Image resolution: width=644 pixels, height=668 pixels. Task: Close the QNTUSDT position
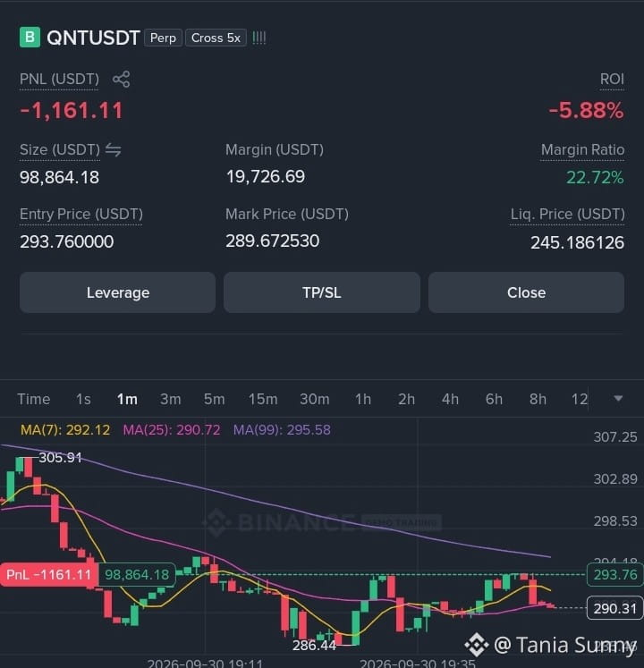coord(526,292)
